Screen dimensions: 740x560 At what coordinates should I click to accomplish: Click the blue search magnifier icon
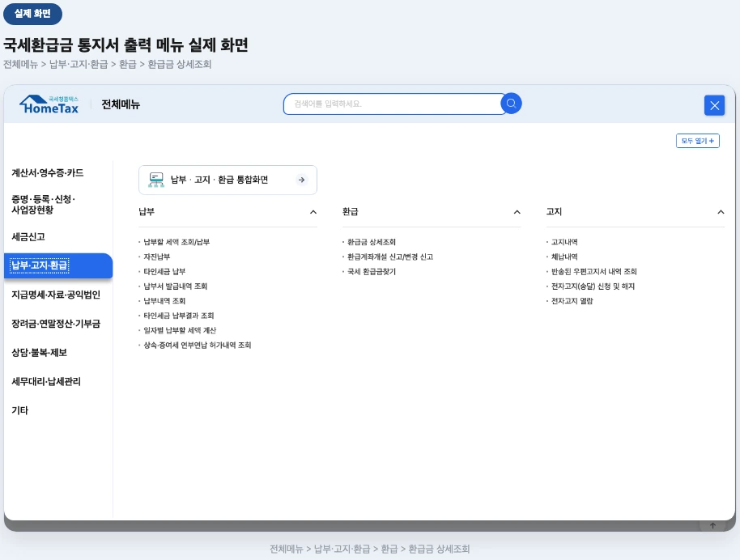pyautogui.click(x=511, y=104)
